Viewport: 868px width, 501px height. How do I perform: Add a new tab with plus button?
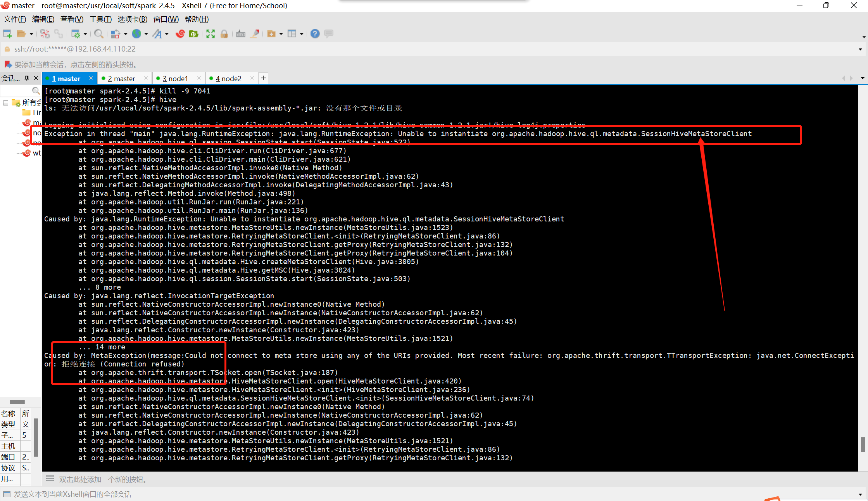click(264, 78)
